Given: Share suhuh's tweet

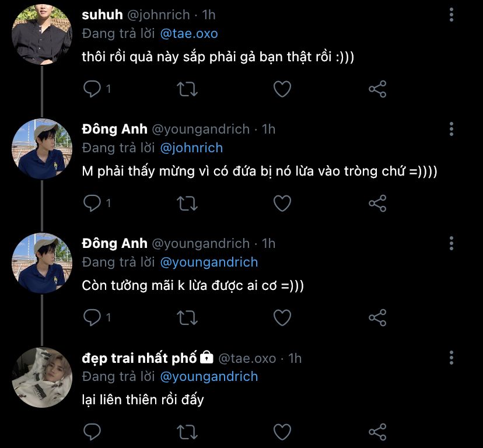Looking at the screenshot, I should pyautogui.click(x=378, y=89).
